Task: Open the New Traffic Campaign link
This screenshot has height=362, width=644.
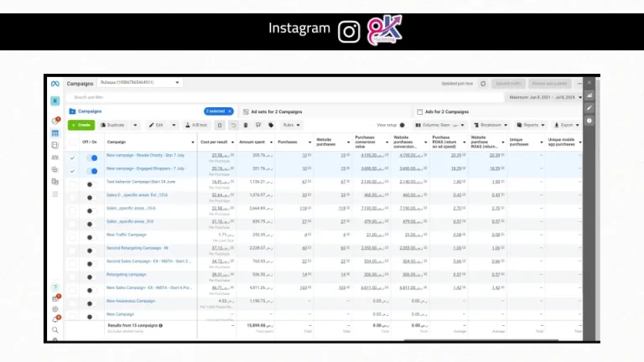Action: pos(127,235)
